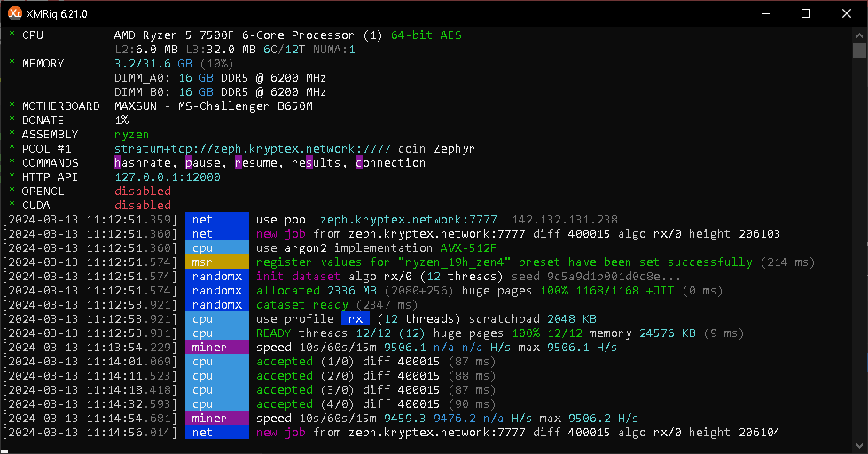
Task: Click the 'READY' threads status text
Action: pos(273,333)
